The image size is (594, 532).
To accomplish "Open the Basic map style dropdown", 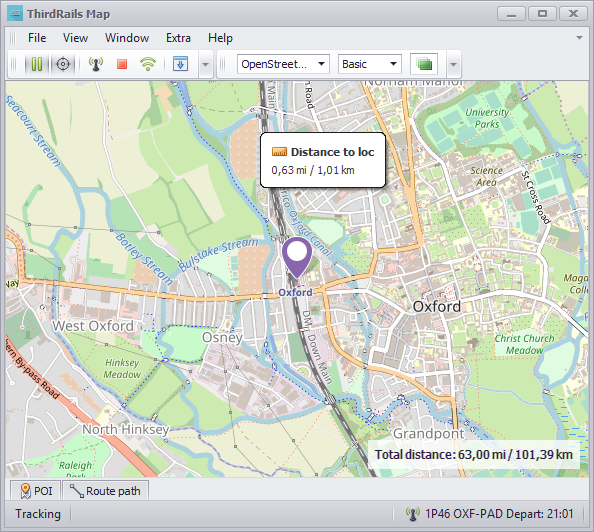I will point(369,64).
